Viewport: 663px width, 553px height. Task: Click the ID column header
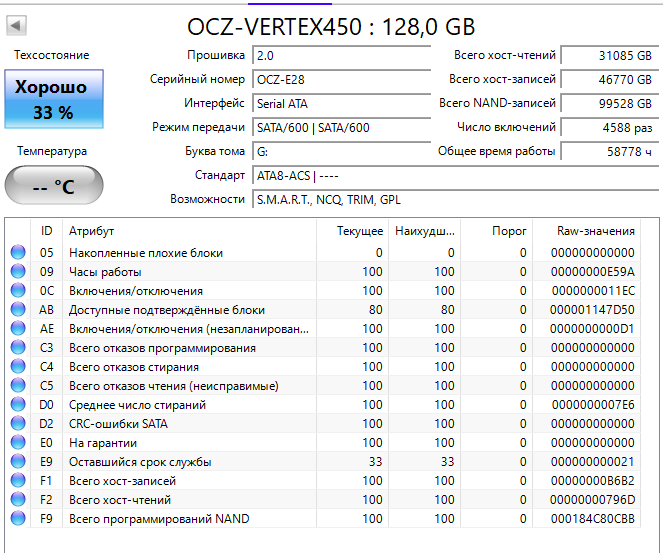coord(47,231)
